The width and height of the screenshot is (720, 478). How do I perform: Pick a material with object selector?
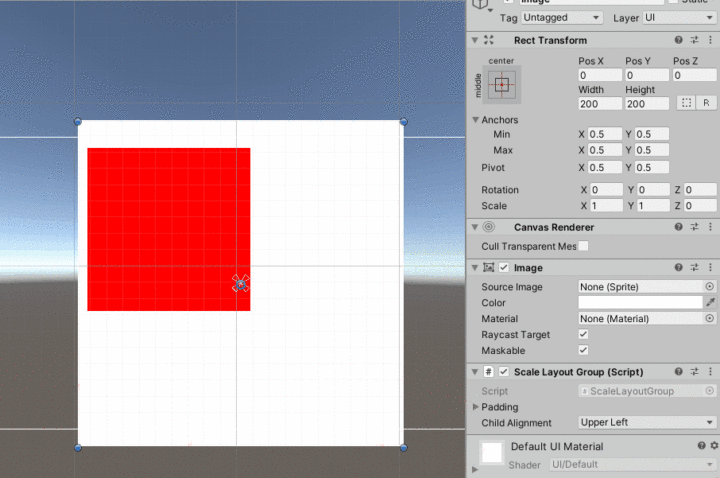coord(709,318)
